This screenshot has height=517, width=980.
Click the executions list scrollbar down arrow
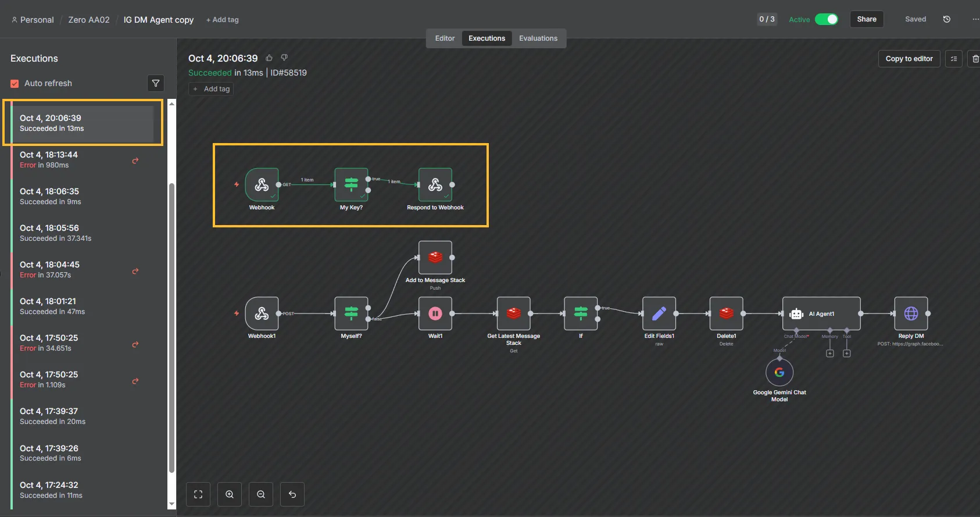[x=171, y=504]
